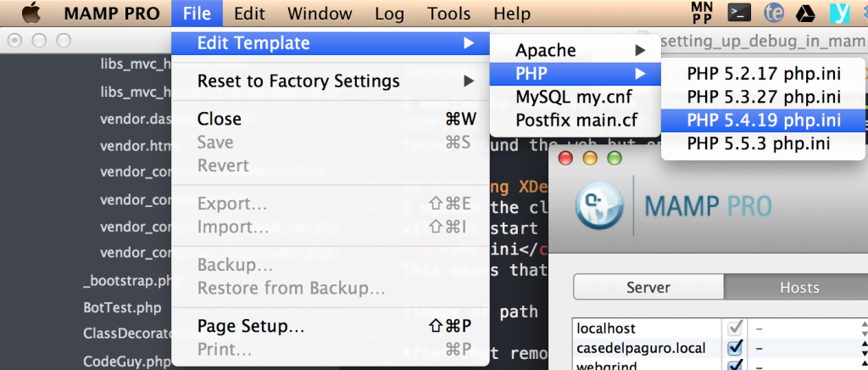Screen dimensions: 868x370
Task: Switch to the Server tab in MAMP PRO
Action: click(648, 287)
